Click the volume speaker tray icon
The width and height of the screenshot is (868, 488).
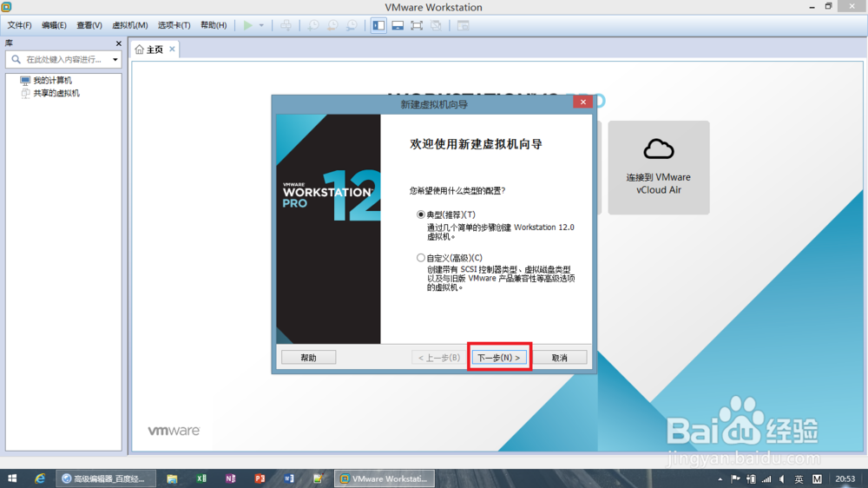click(782, 479)
